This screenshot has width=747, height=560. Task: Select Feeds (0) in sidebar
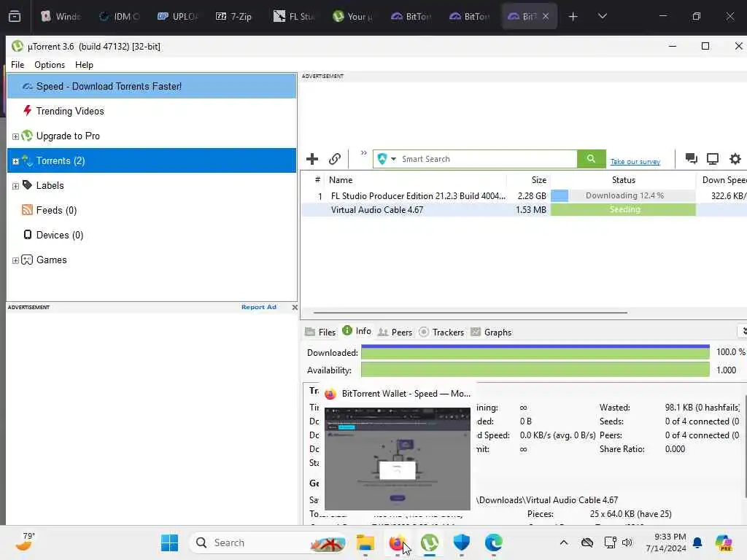(152, 210)
